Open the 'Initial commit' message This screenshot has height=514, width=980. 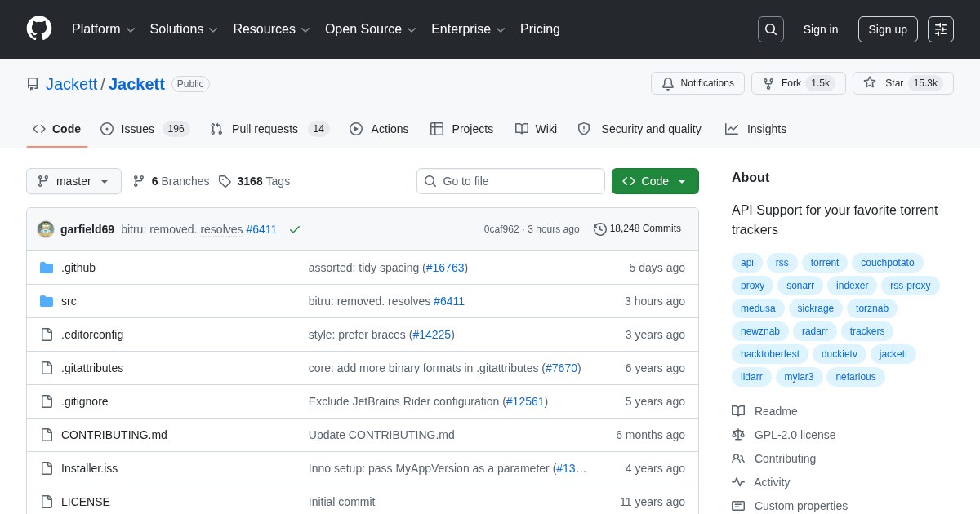(342, 502)
